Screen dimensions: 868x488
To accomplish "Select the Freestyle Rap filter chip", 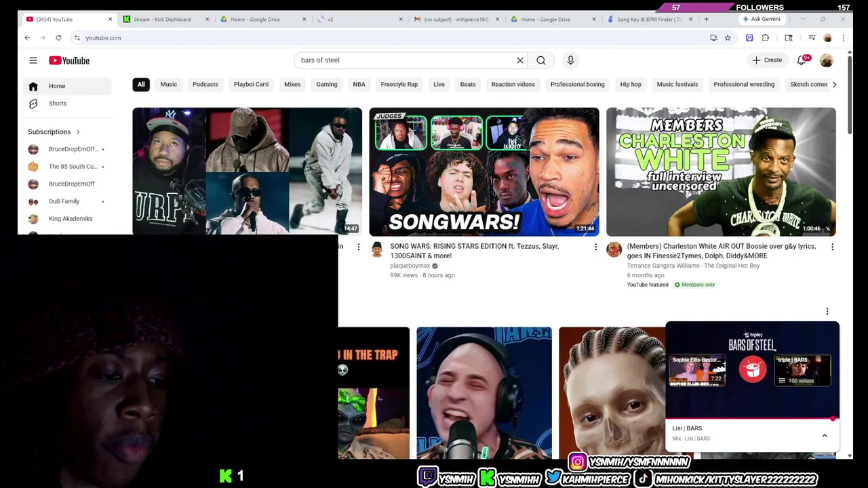I will [399, 85].
